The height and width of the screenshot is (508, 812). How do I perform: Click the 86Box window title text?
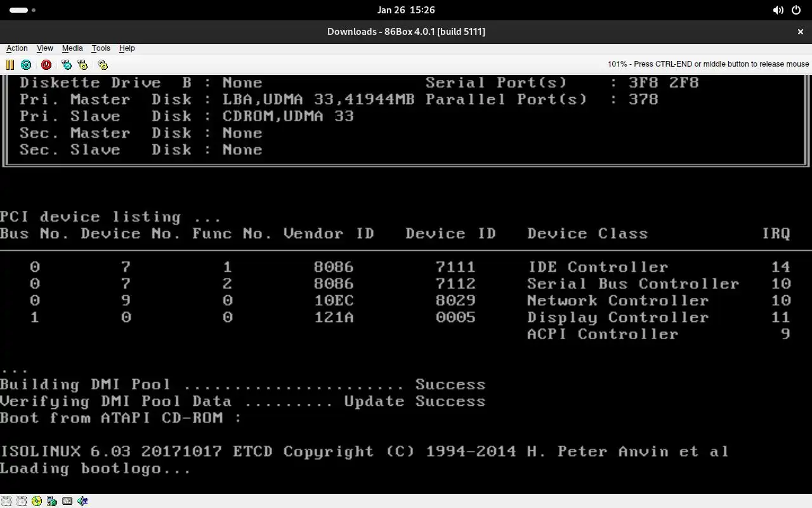406,31
